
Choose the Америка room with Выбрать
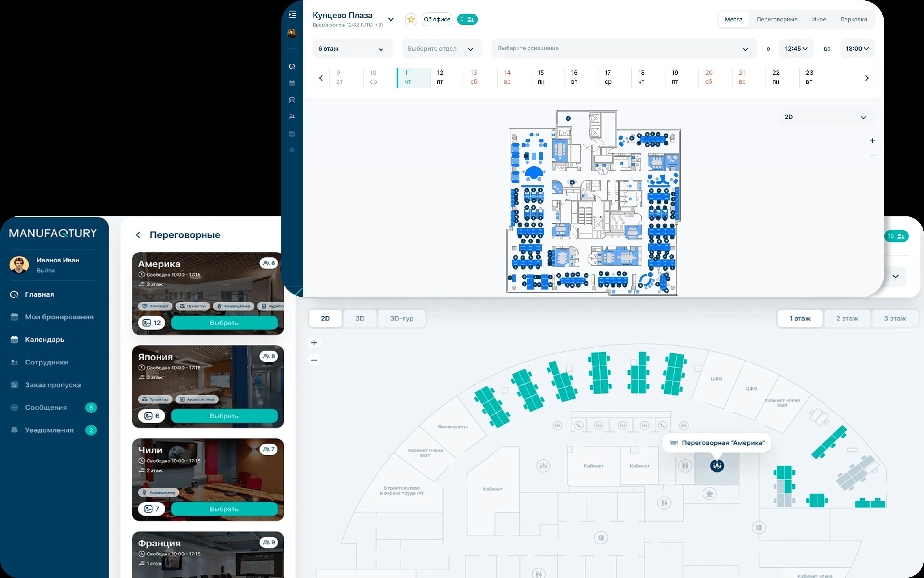point(224,323)
